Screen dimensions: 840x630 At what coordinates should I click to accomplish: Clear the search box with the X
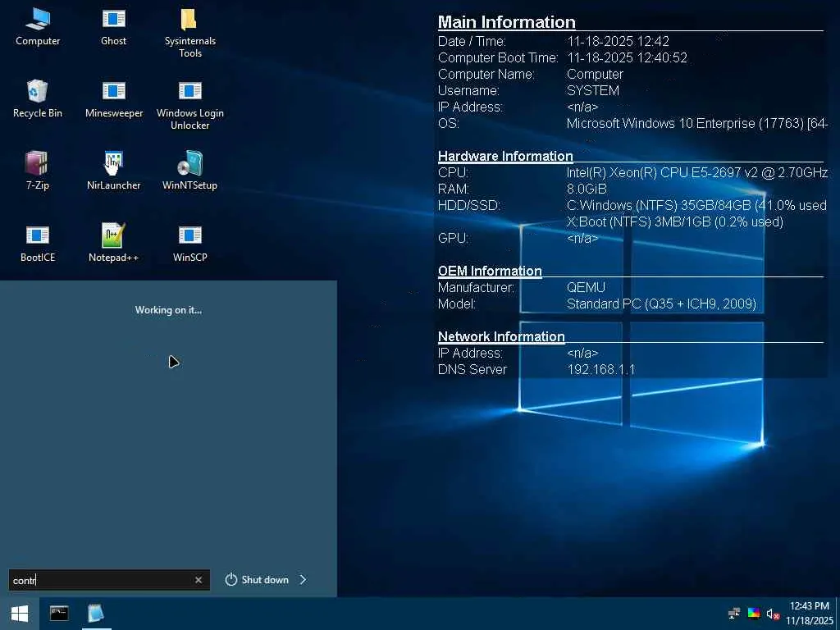(x=199, y=580)
